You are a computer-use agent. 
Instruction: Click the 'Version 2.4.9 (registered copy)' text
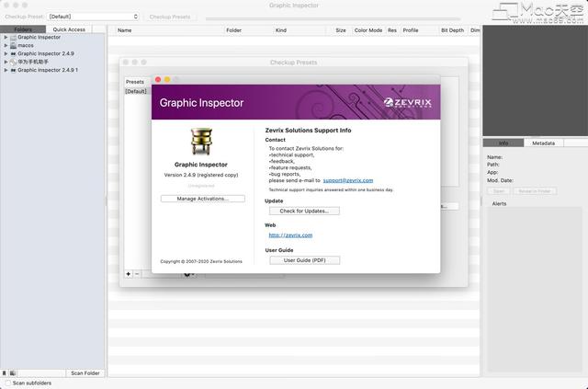[x=201, y=175]
